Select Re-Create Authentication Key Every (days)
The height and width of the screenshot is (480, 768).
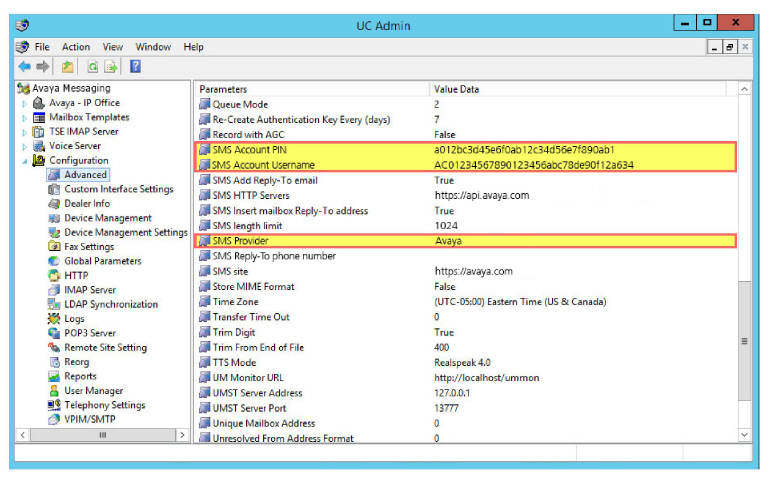tap(301, 120)
